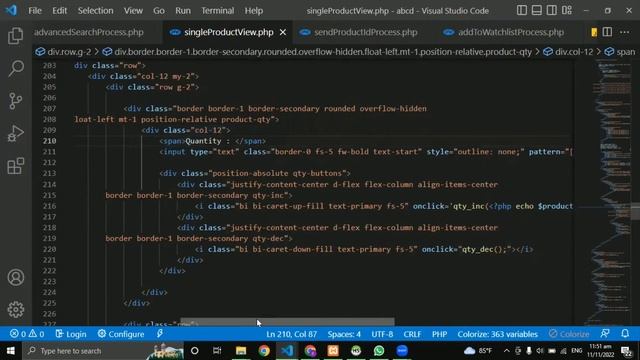Select the singleProductView.php tab
The width and height of the screenshot is (640, 360).
click(x=229, y=32)
